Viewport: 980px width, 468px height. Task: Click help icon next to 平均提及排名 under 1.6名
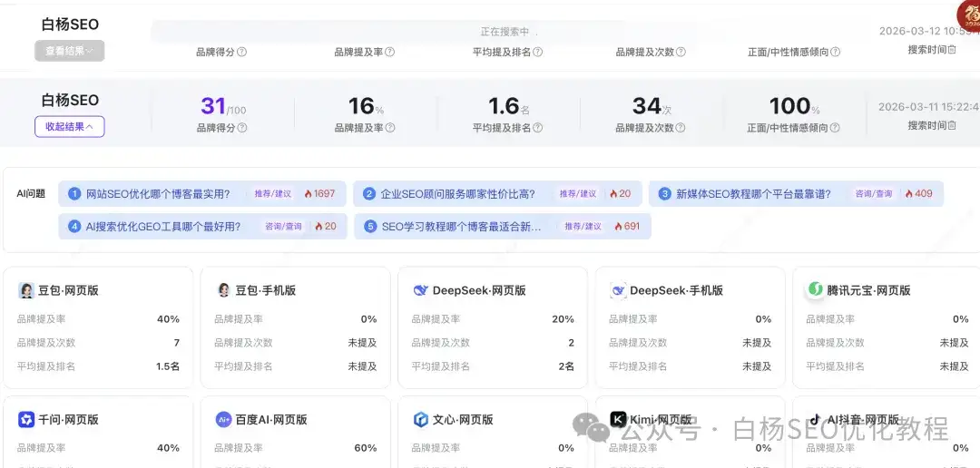(x=537, y=128)
